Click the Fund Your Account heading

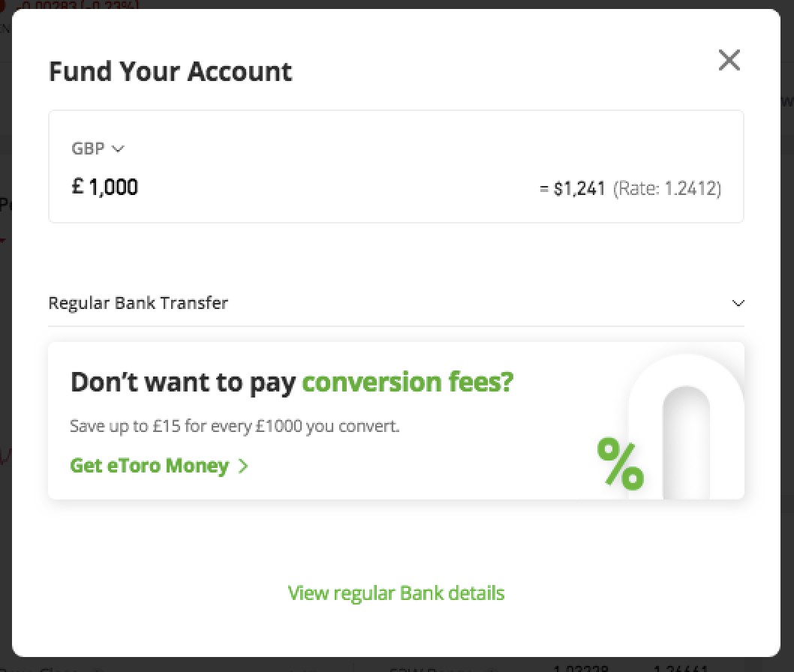click(x=170, y=70)
